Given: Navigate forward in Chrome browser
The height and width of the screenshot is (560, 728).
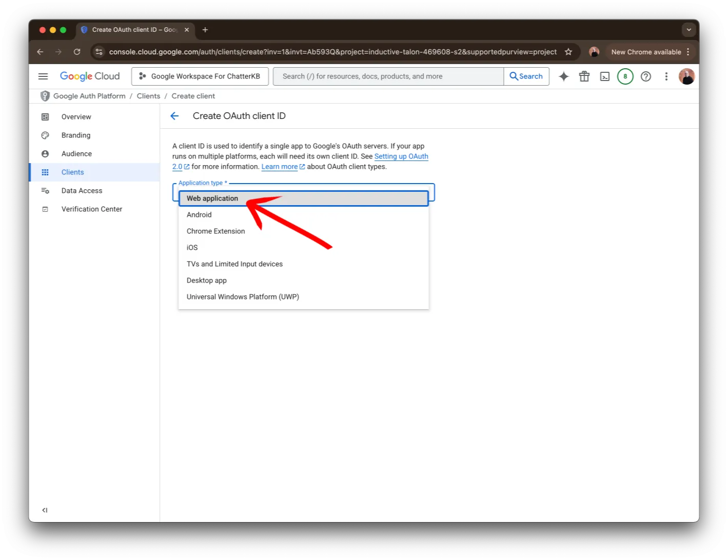Looking at the screenshot, I should click(x=58, y=52).
